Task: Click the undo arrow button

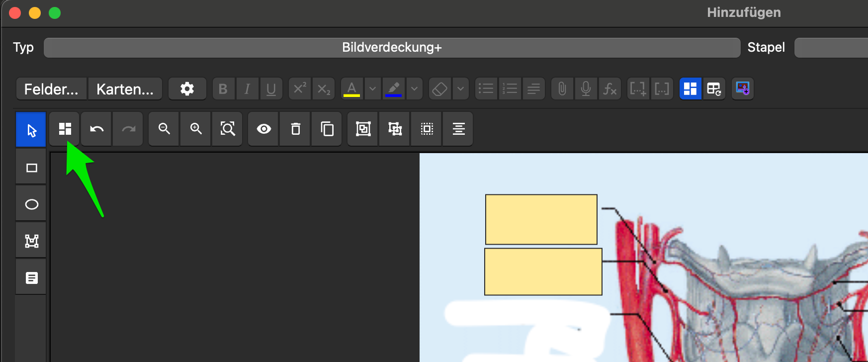Action: click(96, 129)
